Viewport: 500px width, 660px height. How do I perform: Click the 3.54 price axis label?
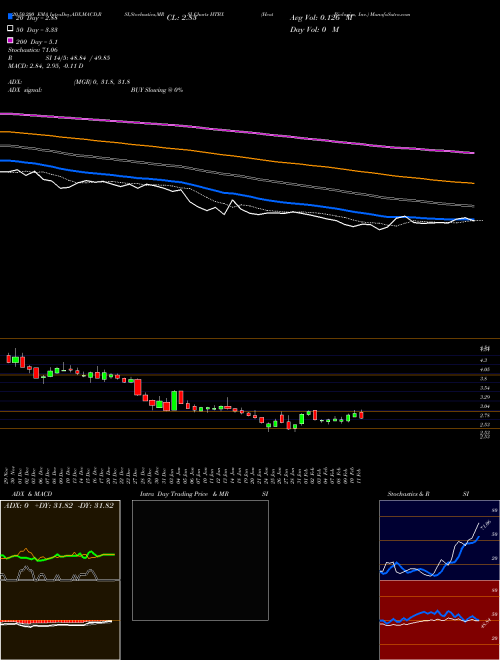[x=485, y=388]
